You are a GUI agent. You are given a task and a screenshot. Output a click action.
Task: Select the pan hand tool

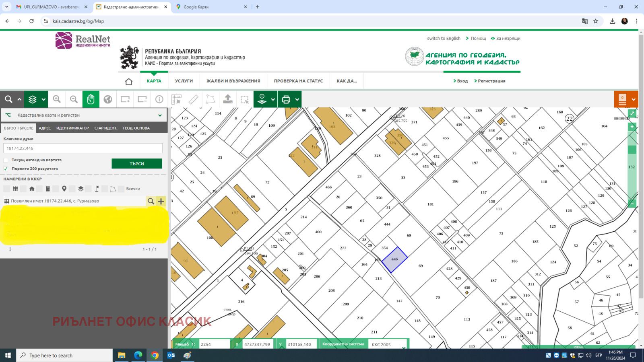[91, 99]
